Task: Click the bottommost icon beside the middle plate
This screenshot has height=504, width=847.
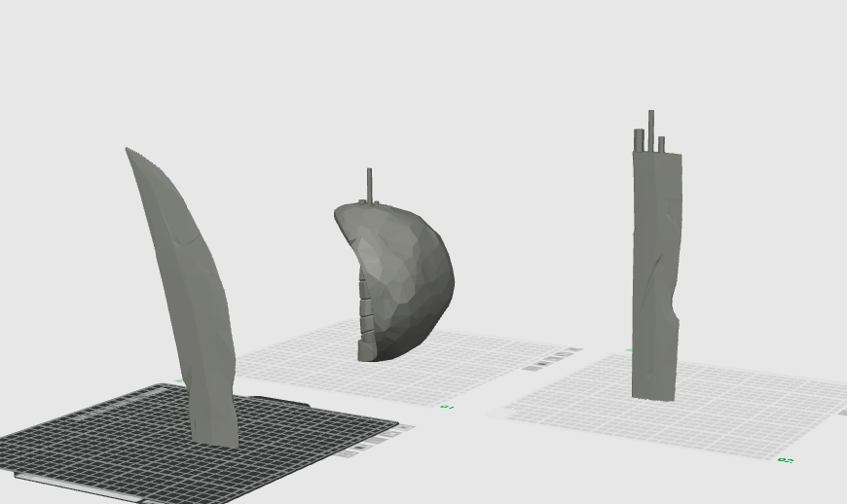Action: coord(533,369)
